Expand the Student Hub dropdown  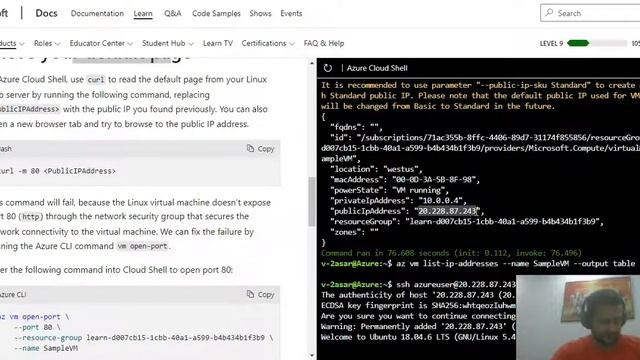pyautogui.click(x=168, y=43)
